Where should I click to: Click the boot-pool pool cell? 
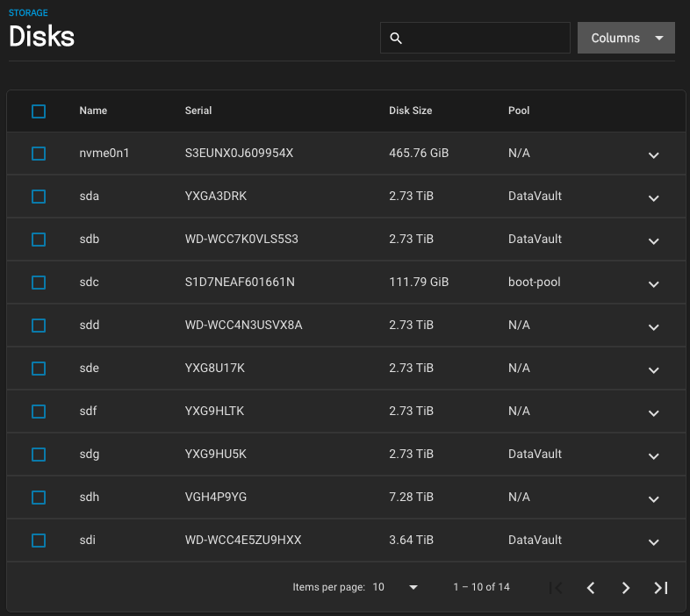pyautogui.click(x=535, y=282)
